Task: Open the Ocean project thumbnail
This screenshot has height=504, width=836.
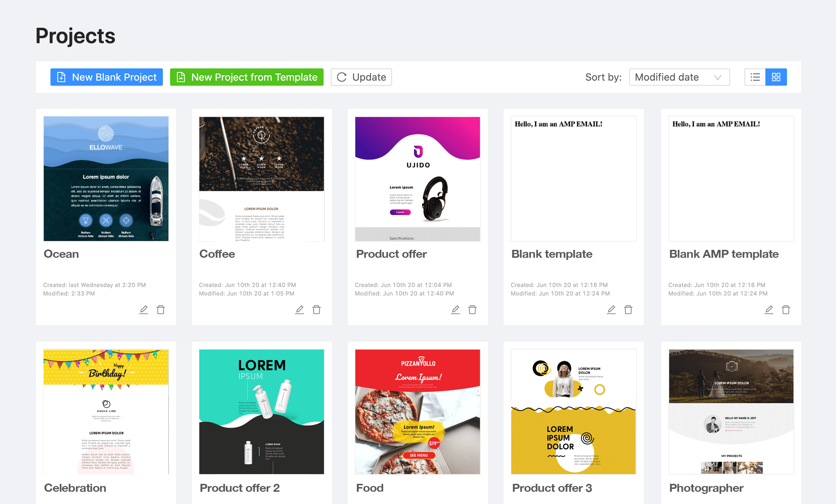Action: [x=106, y=178]
